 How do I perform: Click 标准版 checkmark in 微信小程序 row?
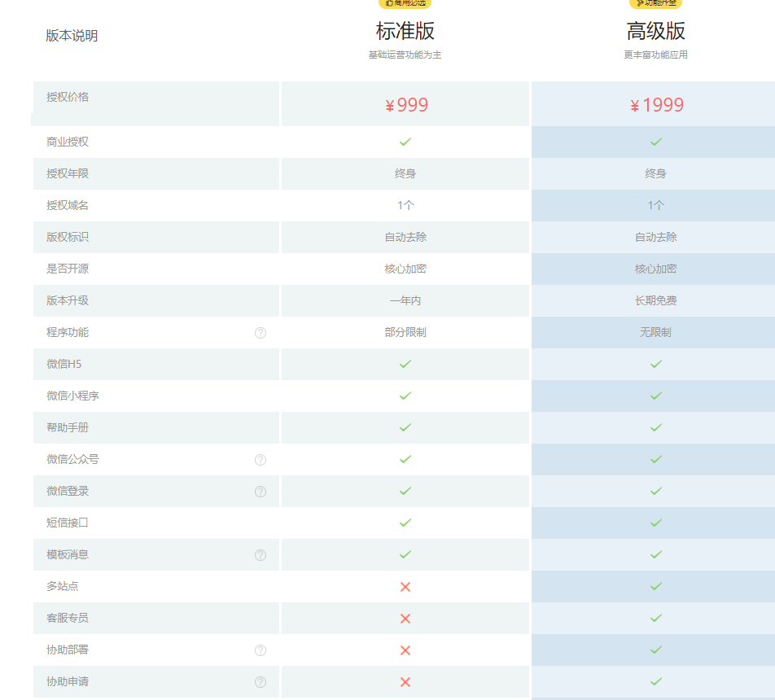[405, 396]
